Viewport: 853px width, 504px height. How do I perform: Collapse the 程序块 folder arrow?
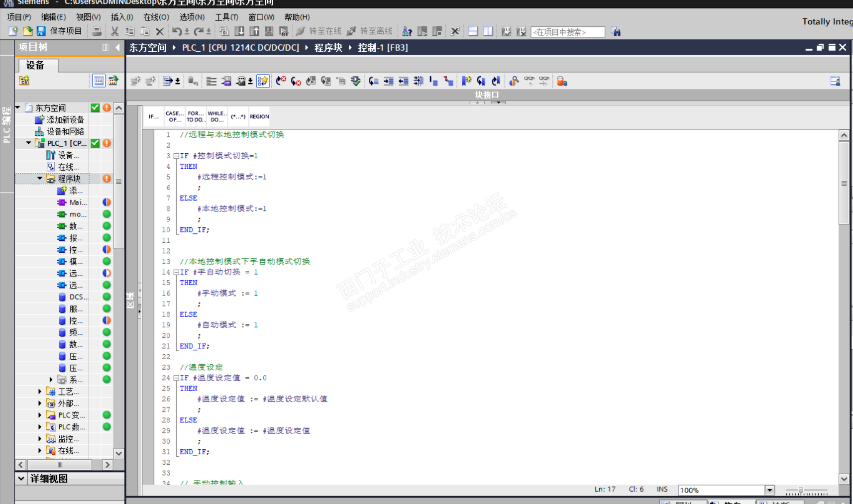point(40,178)
